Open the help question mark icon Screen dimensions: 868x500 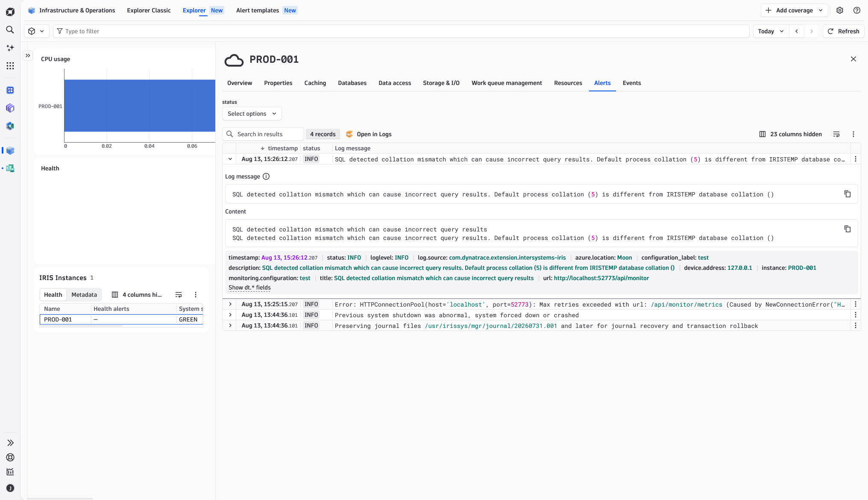[x=857, y=10]
